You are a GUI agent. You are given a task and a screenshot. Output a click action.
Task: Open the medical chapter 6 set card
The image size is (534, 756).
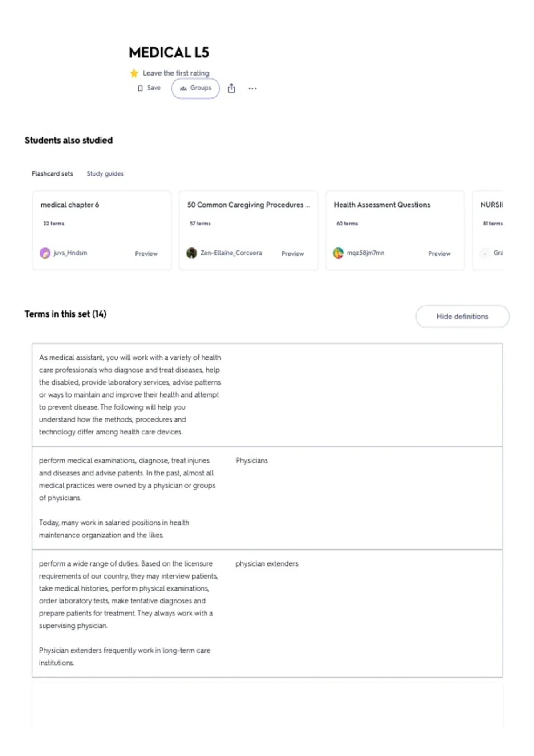(102, 230)
